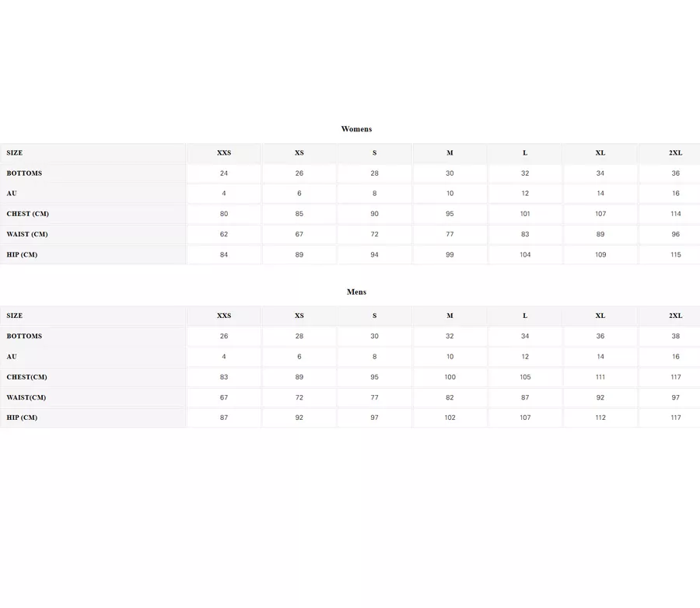Click the Mens table heading
Image resolution: width=700 pixels, height=608 pixels.
pyautogui.click(x=356, y=292)
